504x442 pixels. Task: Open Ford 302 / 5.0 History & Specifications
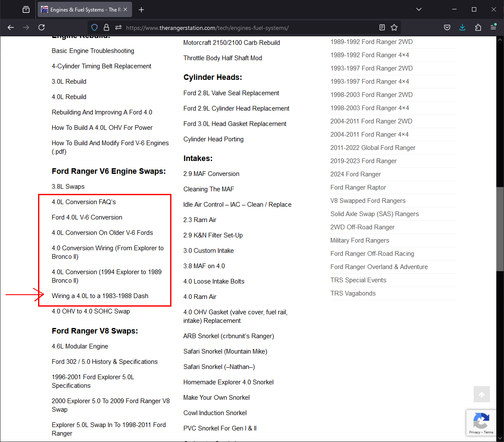coord(105,362)
